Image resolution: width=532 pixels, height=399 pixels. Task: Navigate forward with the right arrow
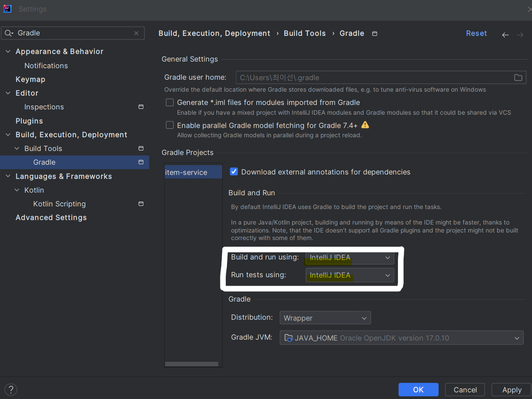click(520, 35)
